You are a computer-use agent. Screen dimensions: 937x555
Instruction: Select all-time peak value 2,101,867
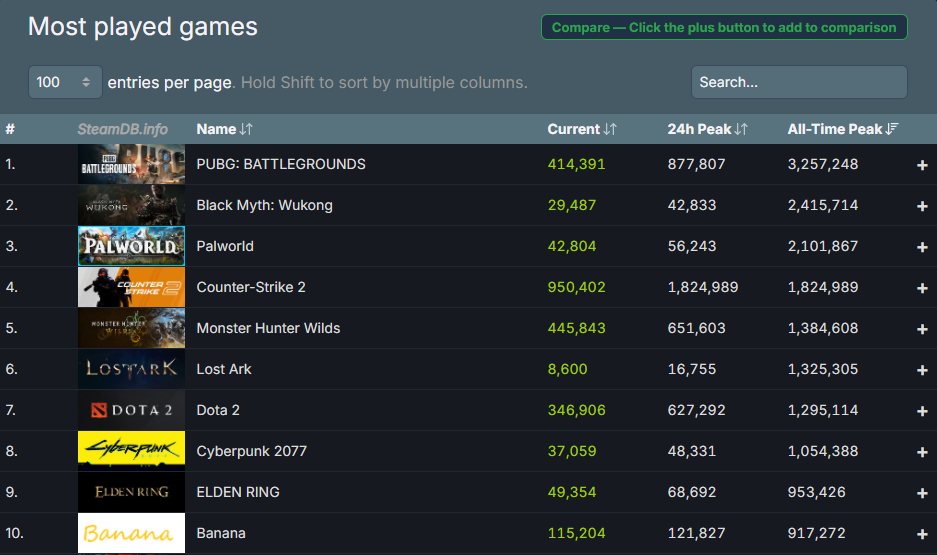(x=823, y=246)
